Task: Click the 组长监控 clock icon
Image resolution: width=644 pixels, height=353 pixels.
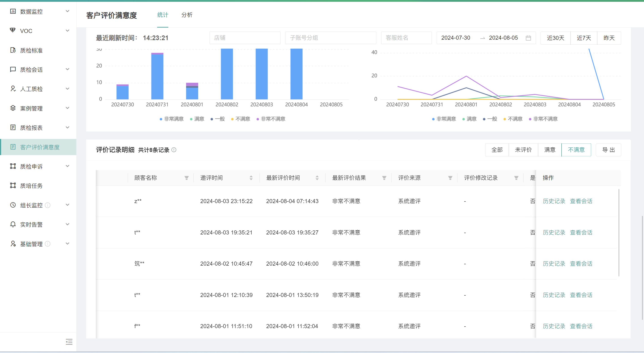Action: pyautogui.click(x=13, y=205)
